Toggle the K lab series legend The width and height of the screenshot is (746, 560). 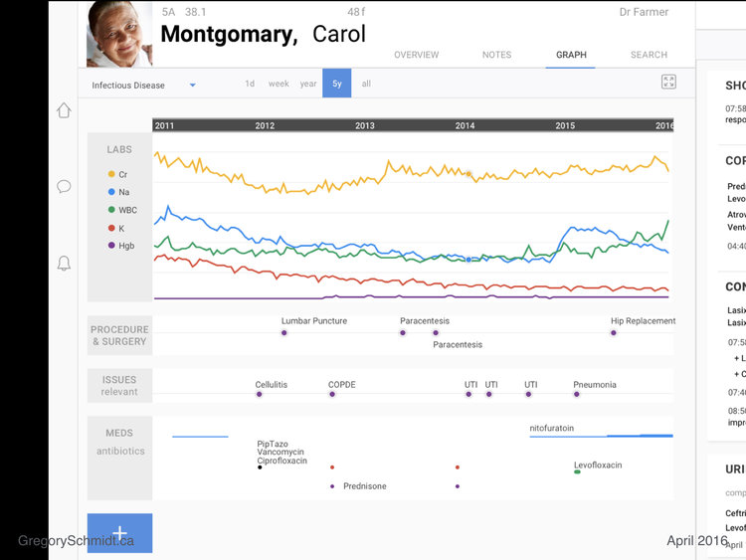coord(116,229)
